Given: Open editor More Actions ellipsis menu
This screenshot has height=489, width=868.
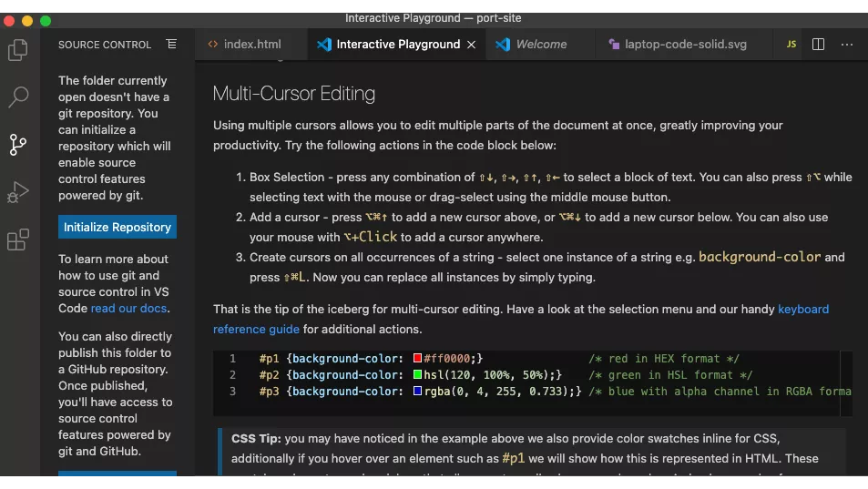Looking at the screenshot, I should tap(847, 44).
